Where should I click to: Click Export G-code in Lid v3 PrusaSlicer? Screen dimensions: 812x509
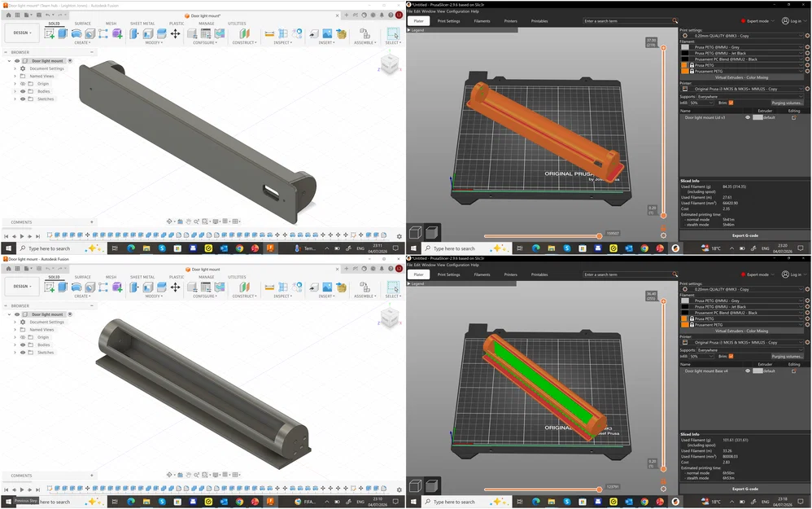point(744,235)
